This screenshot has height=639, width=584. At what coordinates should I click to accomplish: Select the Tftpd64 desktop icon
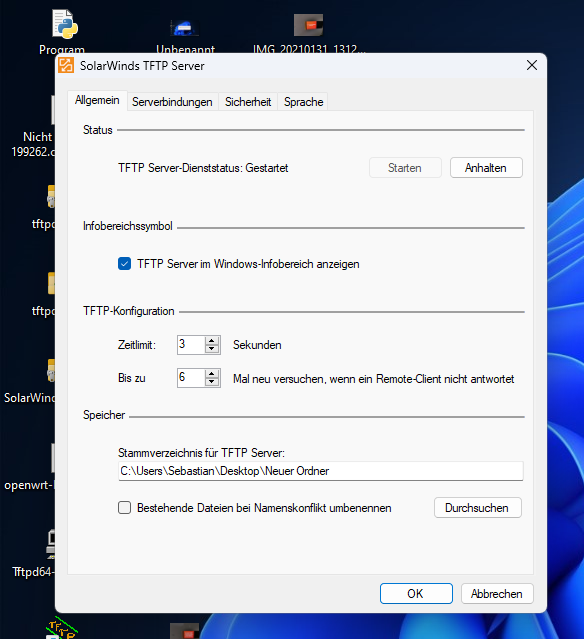point(51,544)
